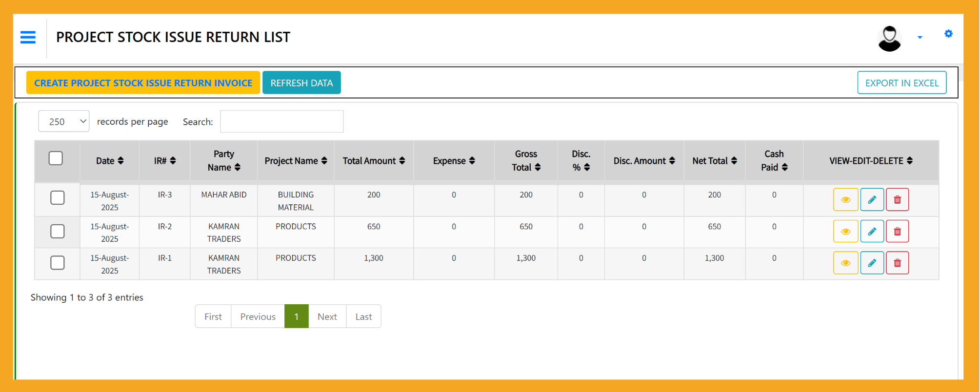Expand the user account dropdown arrow
This screenshot has width=980, height=392.
pyautogui.click(x=920, y=38)
